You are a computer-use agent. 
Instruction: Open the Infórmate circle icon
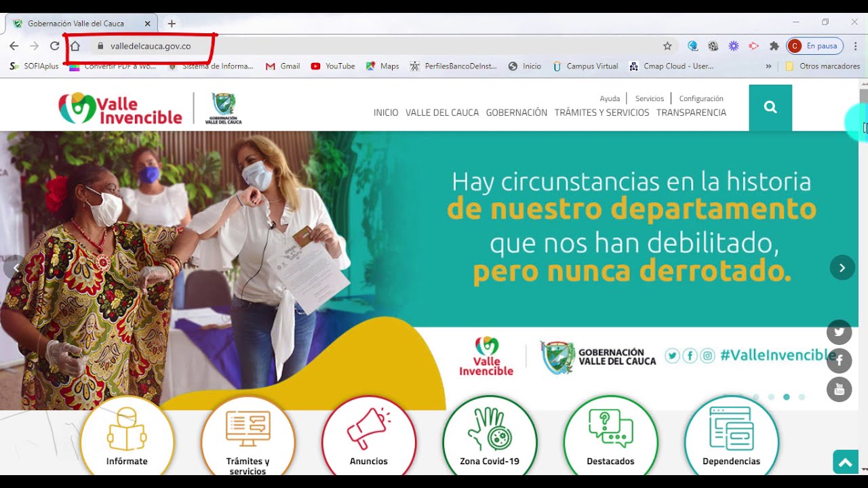(127, 437)
